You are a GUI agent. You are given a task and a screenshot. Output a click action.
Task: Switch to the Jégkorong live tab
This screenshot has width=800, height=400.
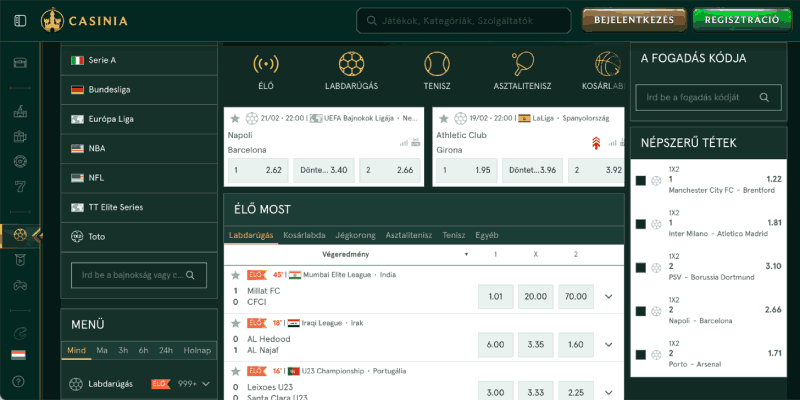point(356,235)
